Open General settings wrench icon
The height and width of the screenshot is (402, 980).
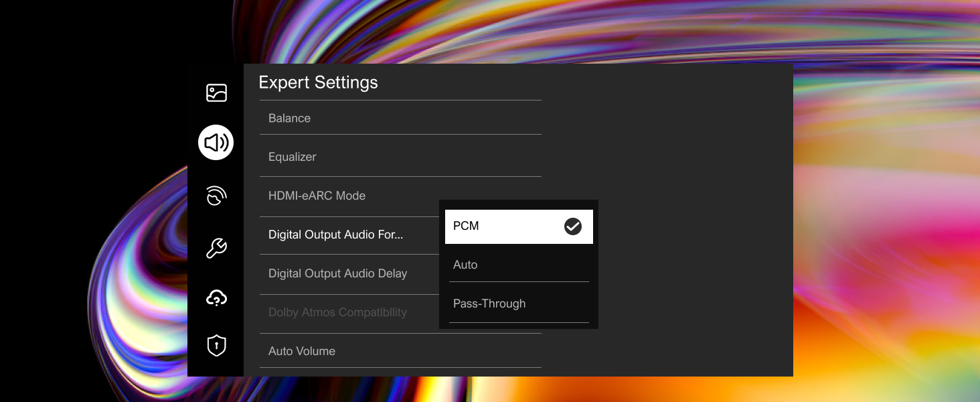click(216, 249)
